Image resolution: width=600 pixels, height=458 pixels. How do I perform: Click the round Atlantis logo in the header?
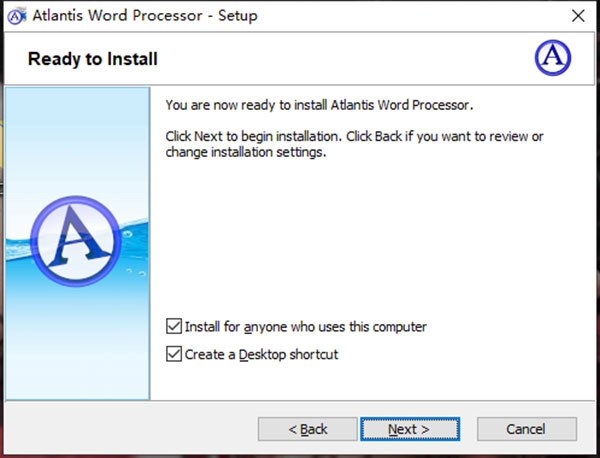(553, 57)
